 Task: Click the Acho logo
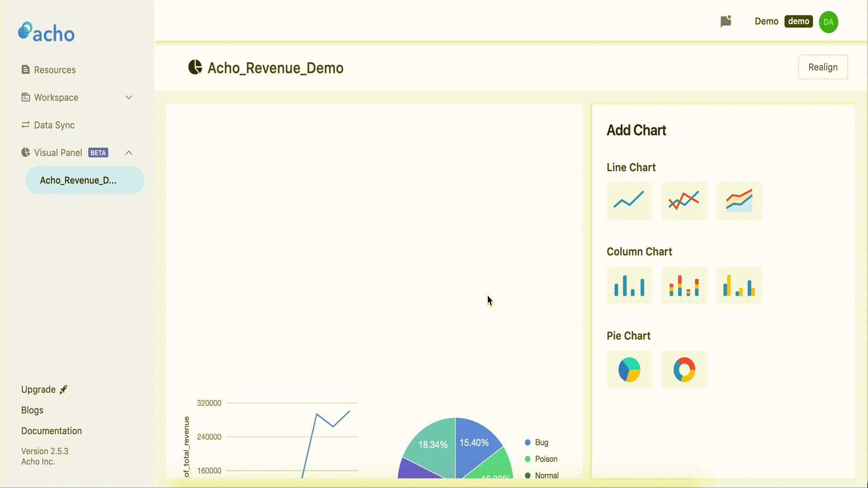(x=46, y=32)
